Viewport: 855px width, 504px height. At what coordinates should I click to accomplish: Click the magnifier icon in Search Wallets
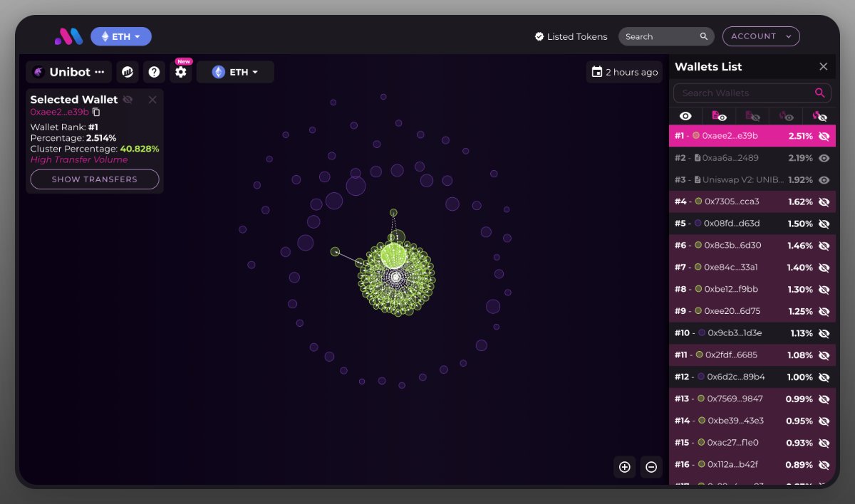tap(820, 93)
